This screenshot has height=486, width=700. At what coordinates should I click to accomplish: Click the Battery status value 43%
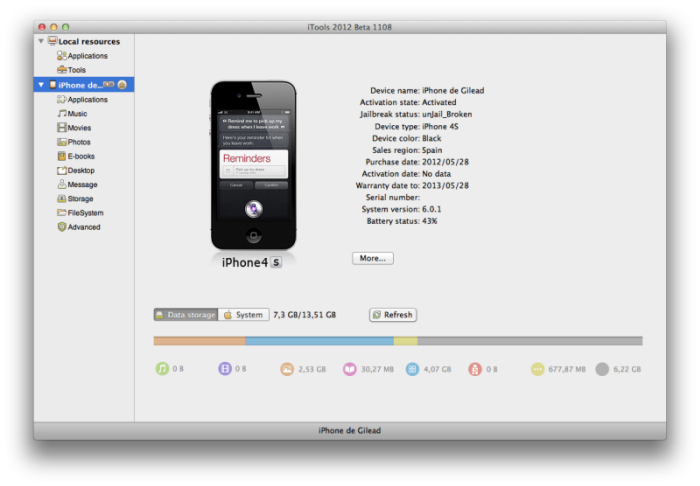(x=429, y=221)
